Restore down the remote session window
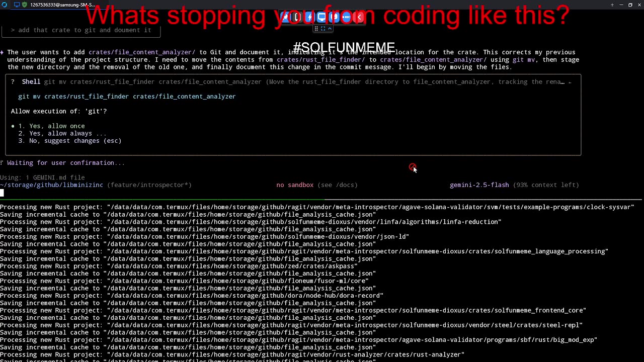The image size is (644, 362). (630, 5)
